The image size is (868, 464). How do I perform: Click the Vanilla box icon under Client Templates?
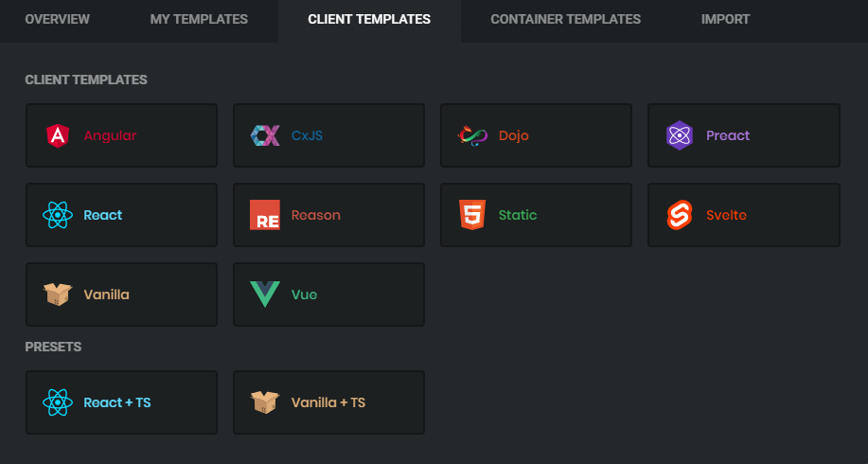[x=58, y=294]
